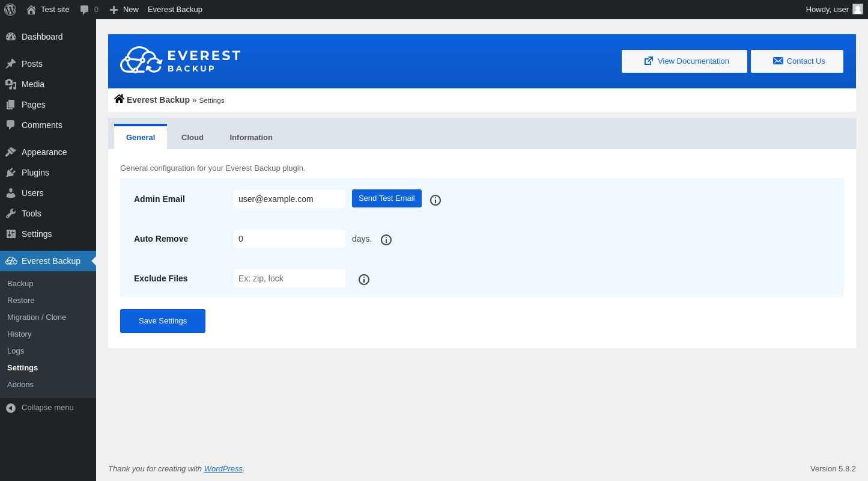868x481 pixels.
Task: Open the Restore submenu item
Action: tap(21, 300)
